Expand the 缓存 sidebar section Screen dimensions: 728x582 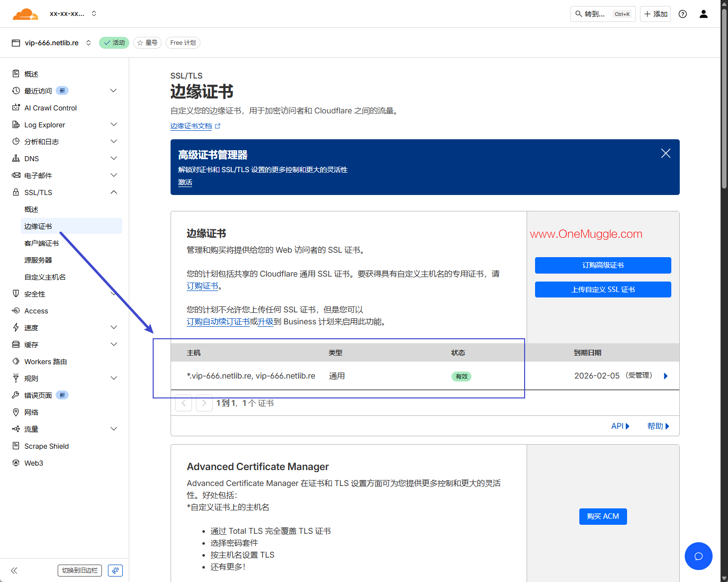point(113,344)
